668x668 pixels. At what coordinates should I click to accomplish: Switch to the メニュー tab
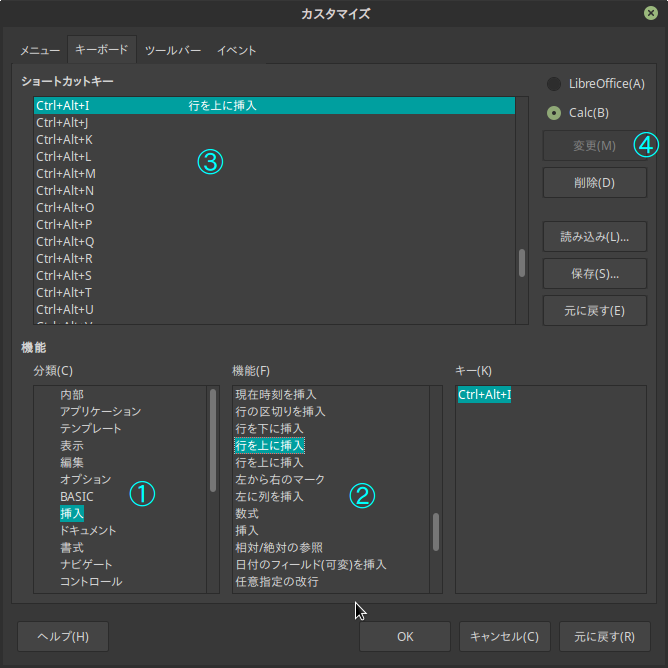[40, 50]
